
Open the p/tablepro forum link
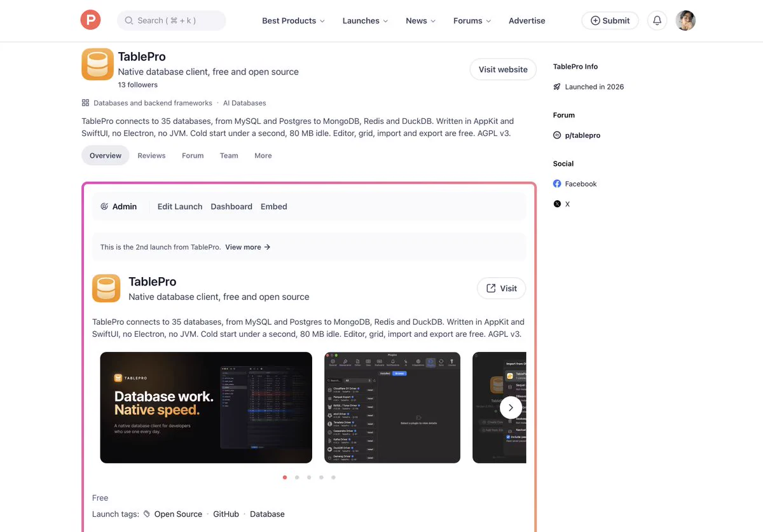point(582,135)
